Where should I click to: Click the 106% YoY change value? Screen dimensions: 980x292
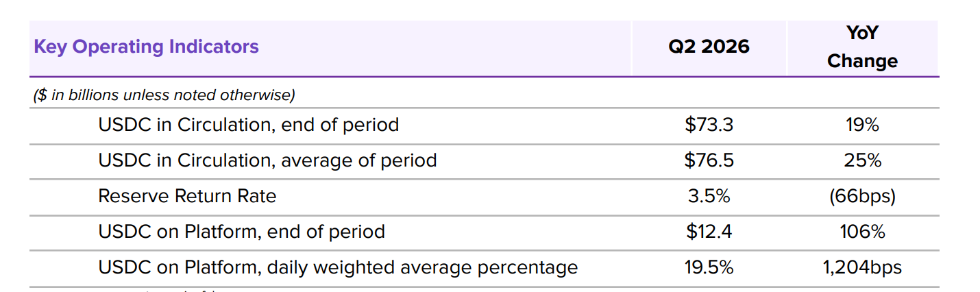pyautogui.click(x=862, y=232)
